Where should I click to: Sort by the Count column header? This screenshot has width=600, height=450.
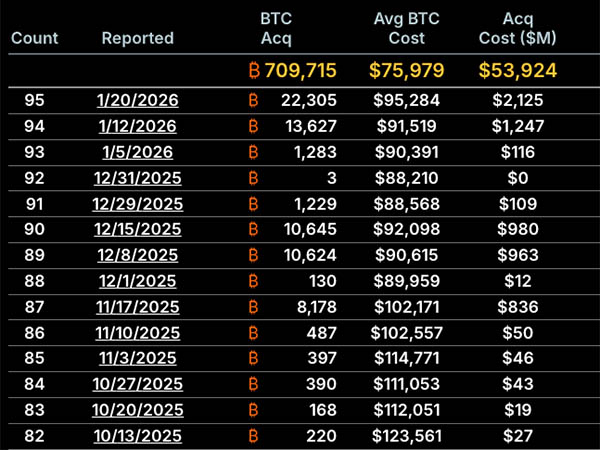34,38
